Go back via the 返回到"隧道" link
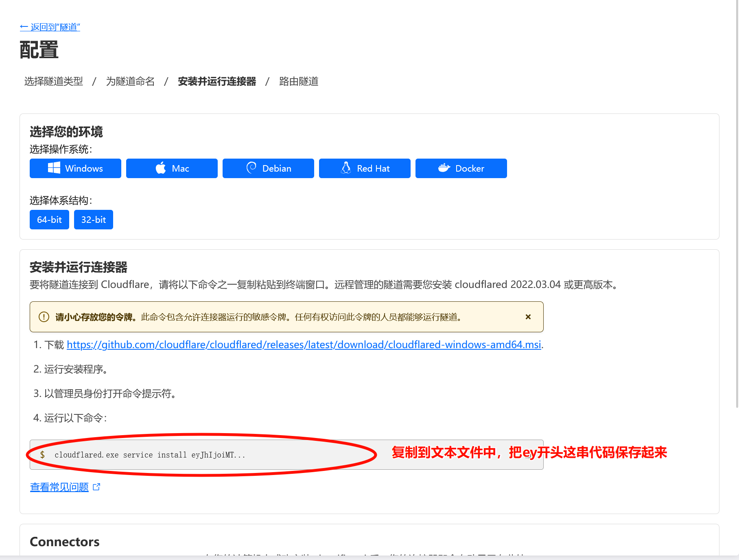Viewport: 739px width, 560px height. point(50,27)
